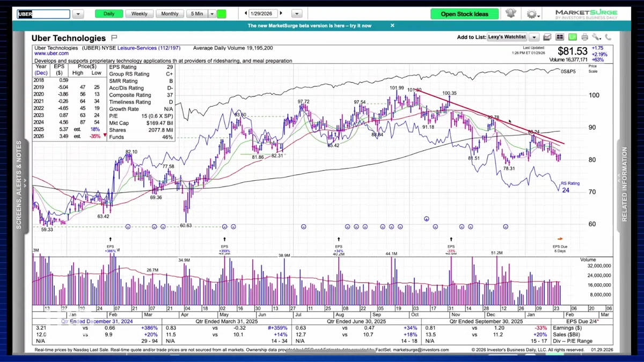Switch to the Weekly chart
644x362 pixels.
pos(140,14)
